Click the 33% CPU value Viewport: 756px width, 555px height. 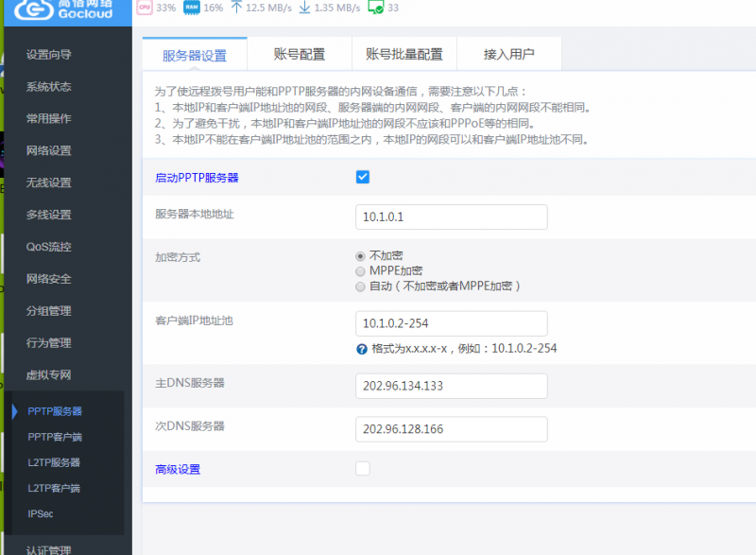pyautogui.click(x=166, y=8)
